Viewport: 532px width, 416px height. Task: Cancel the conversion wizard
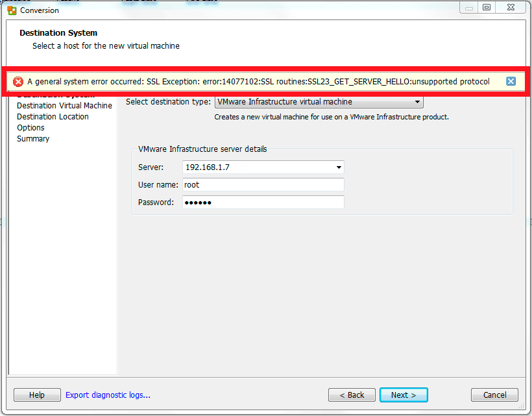494,395
